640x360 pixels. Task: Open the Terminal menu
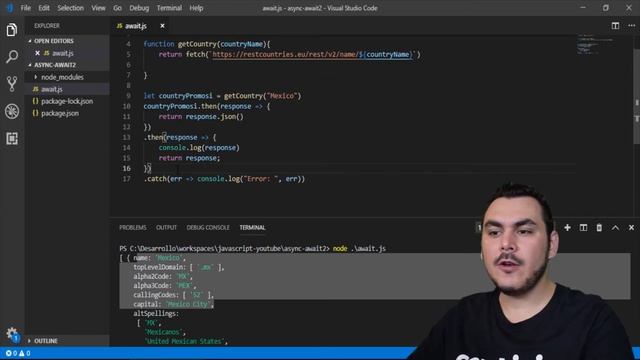[x=169, y=8]
